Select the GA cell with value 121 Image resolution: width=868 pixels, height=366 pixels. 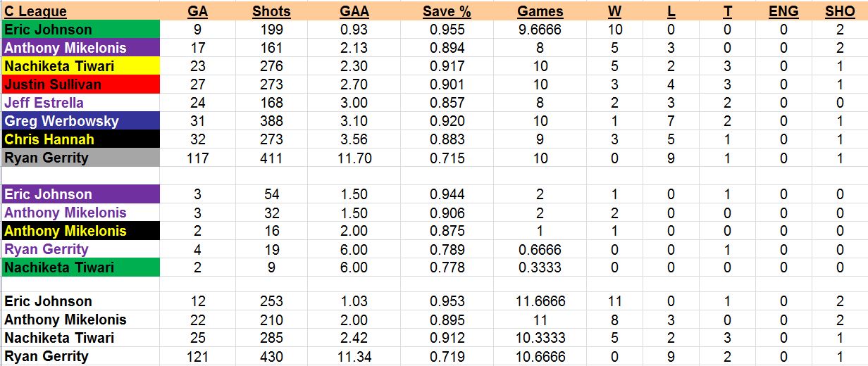198,356
